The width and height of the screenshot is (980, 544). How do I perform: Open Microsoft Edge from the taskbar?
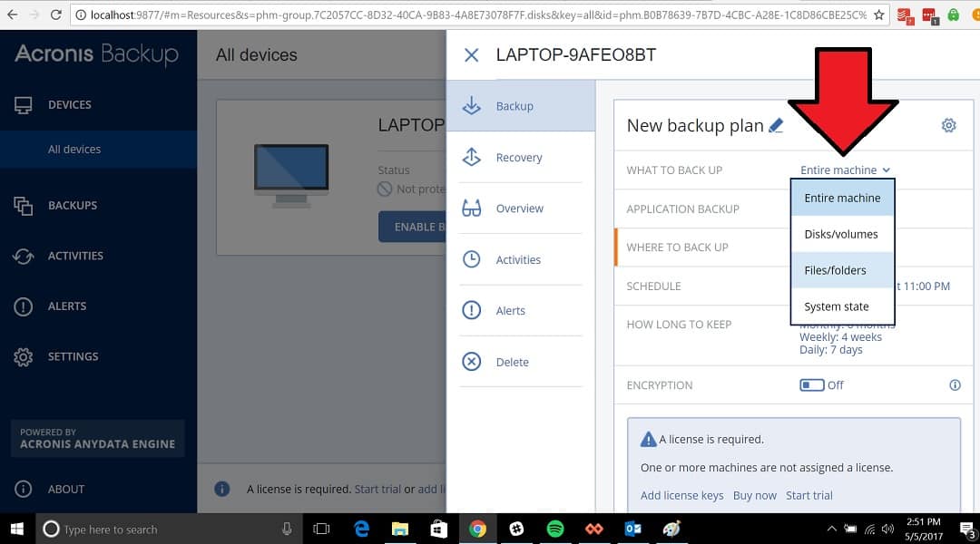361,529
